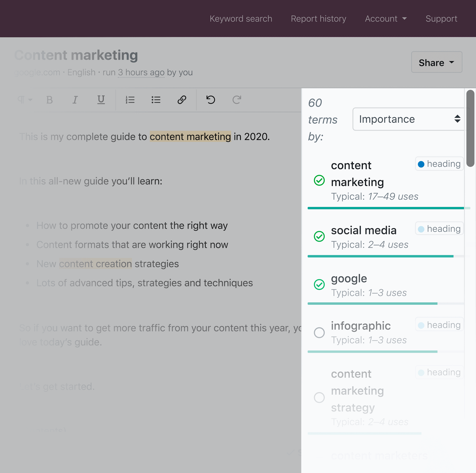Click the 'social media' term name
This screenshot has width=476, height=473.
[x=363, y=230]
